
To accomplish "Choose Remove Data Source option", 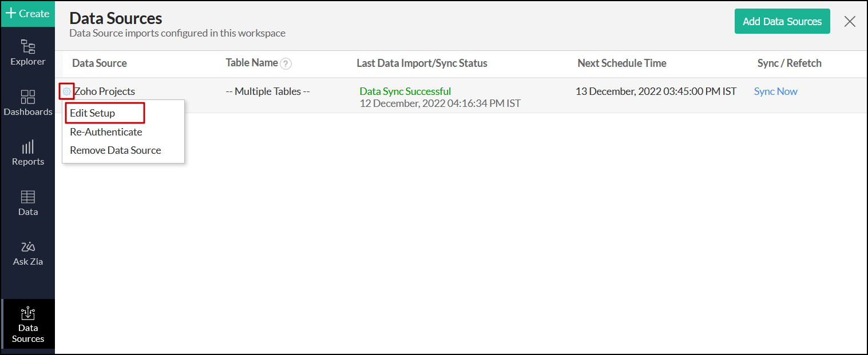I will click(x=116, y=150).
